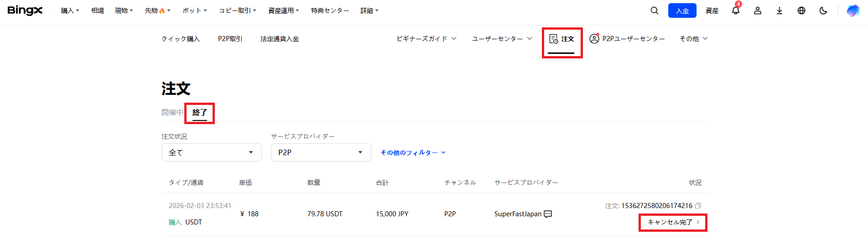Open the P2P service provider dropdown
Viewport: 868px width, 245px height.
[321, 152]
